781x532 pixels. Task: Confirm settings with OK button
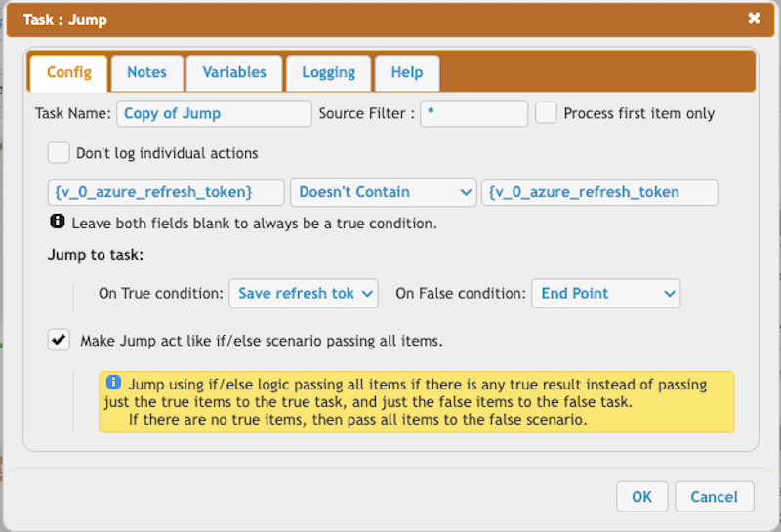click(642, 496)
